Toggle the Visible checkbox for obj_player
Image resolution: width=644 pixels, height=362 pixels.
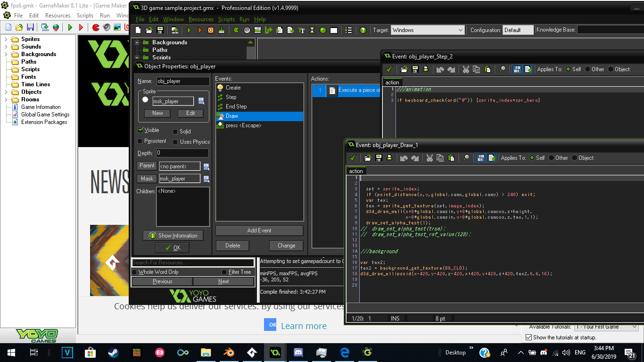coord(140,130)
